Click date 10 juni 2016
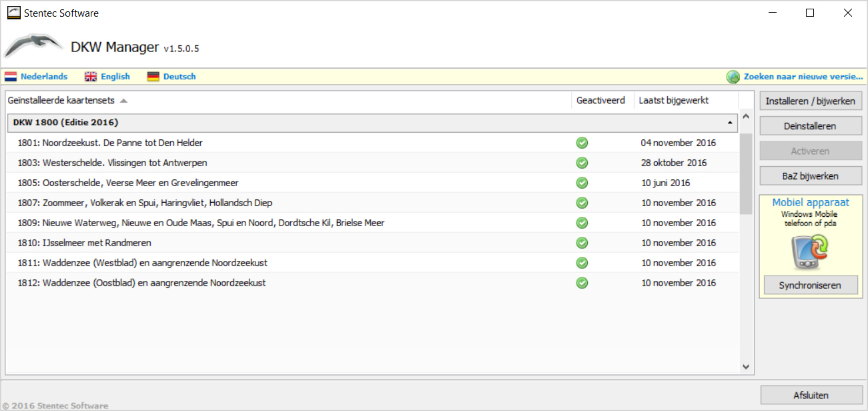Screen dimensions: 868x411 tap(666, 183)
